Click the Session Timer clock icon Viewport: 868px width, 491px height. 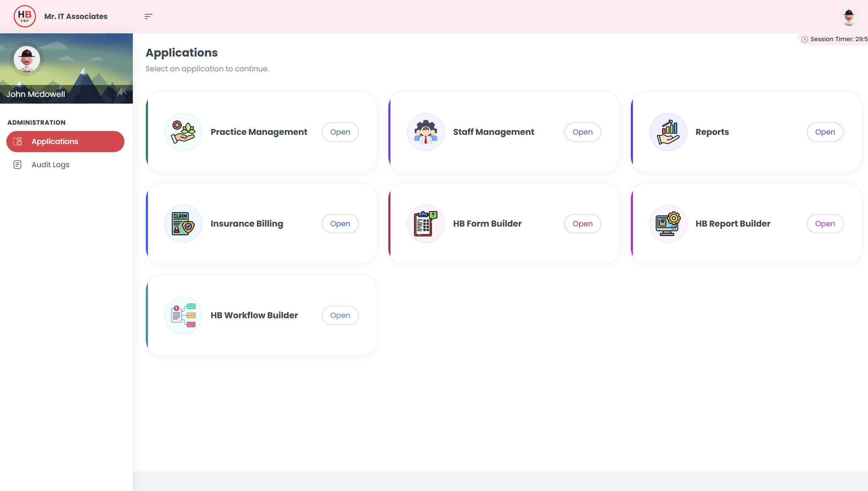805,39
